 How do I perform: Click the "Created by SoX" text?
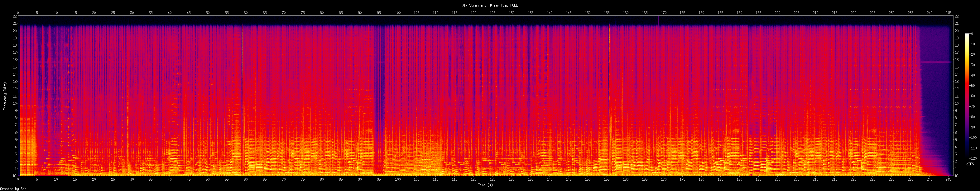tap(13, 189)
